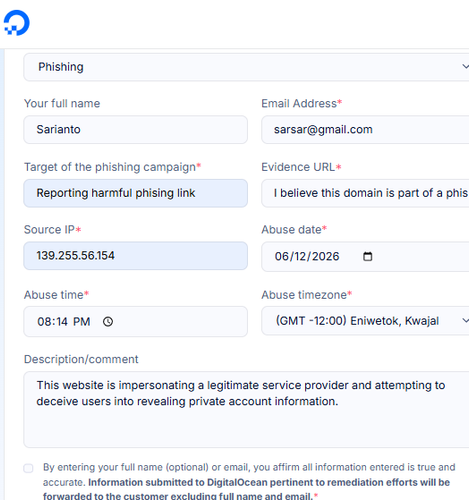Click the Source IP label
Screen dimensions: 469x500
coord(52,229)
